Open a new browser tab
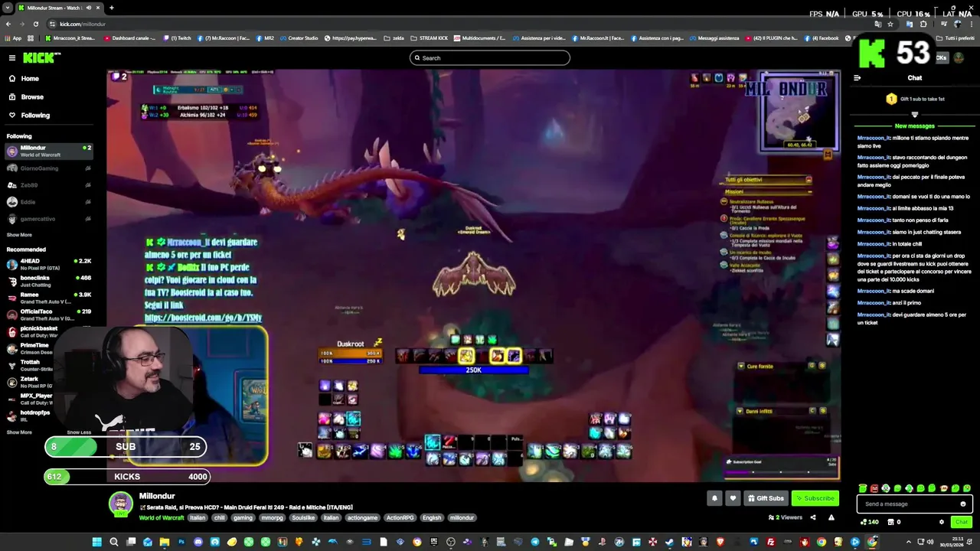Image resolution: width=980 pixels, height=551 pixels. point(111,8)
